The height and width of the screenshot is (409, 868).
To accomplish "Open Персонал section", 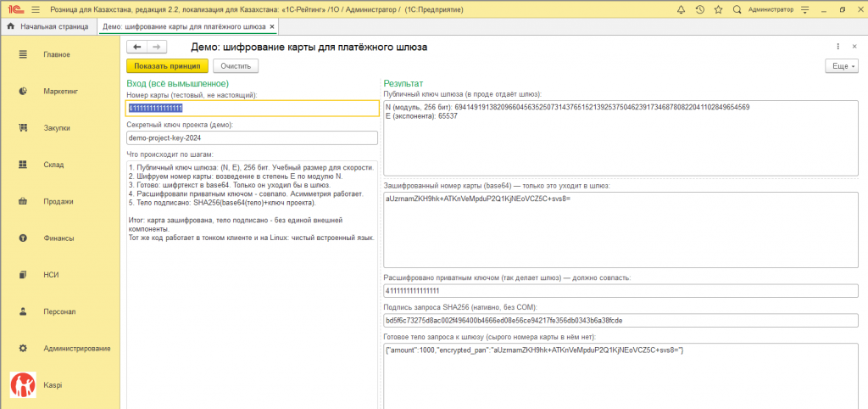I will pyautogui.click(x=60, y=311).
